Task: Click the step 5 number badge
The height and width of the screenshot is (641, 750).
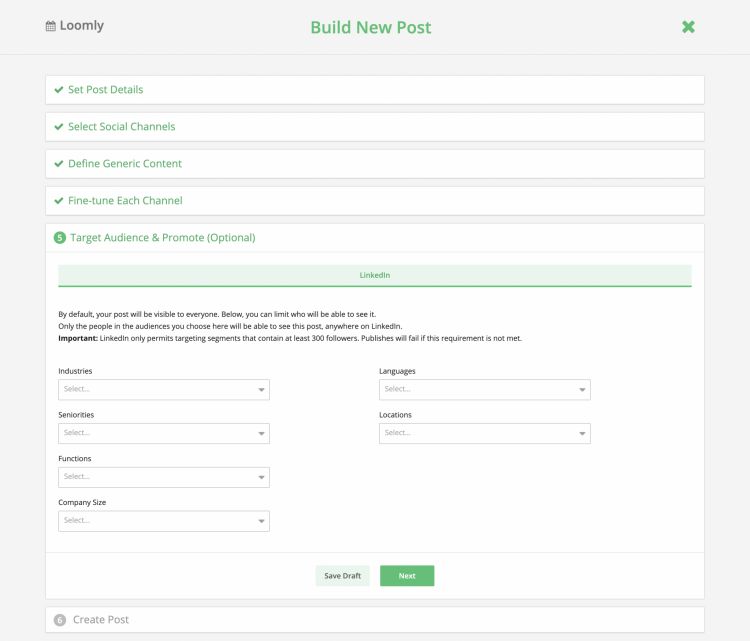Action: pyautogui.click(x=59, y=238)
